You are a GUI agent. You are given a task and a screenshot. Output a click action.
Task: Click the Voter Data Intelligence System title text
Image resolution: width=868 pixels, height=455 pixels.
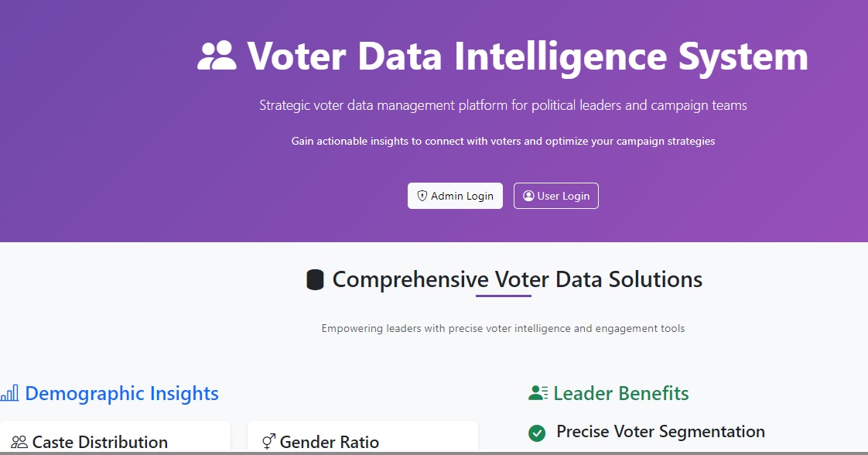pyautogui.click(x=527, y=56)
